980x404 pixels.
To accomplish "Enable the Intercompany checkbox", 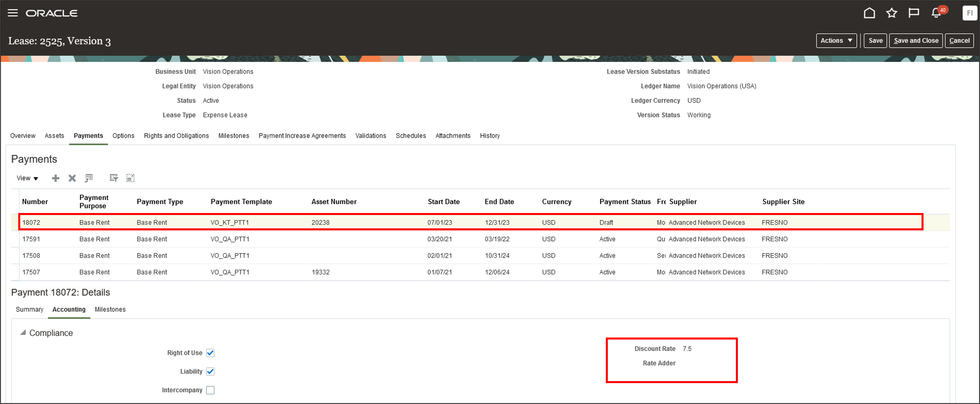I will point(210,390).
